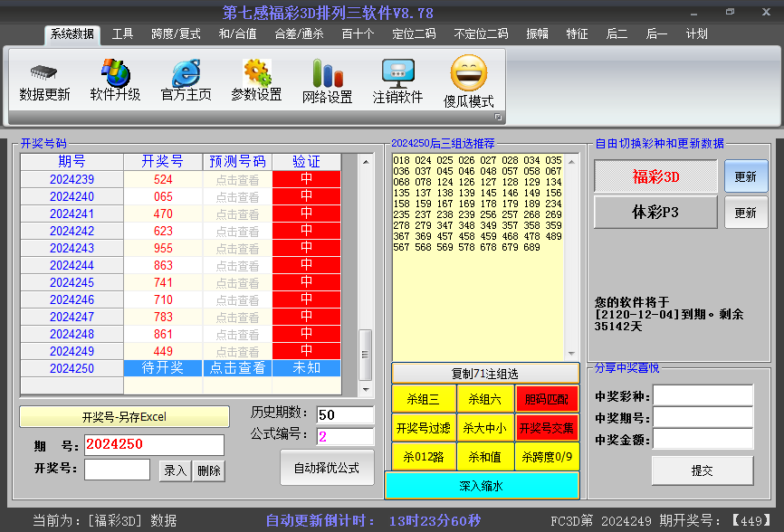Focus the 中奖彩种 input field
This screenshot has height=532, width=784.
(x=703, y=395)
